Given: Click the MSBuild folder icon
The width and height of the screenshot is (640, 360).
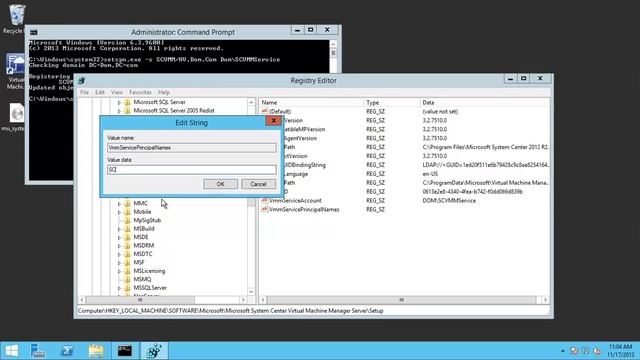Looking at the screenshot, I should pyautogui.click(x=127, y=229).
